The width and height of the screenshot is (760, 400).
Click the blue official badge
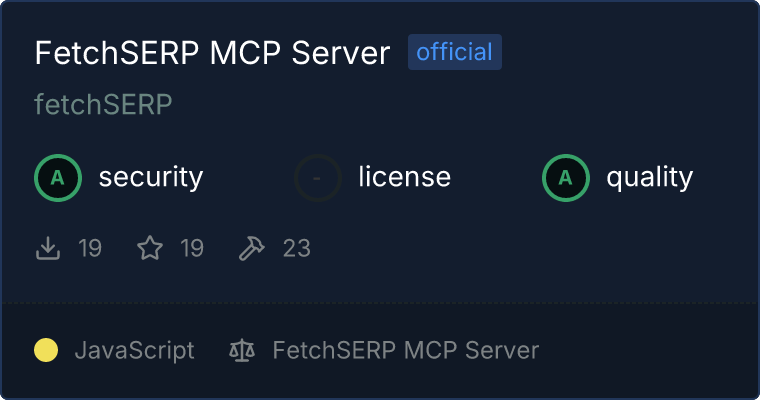[x=455, y=52]
